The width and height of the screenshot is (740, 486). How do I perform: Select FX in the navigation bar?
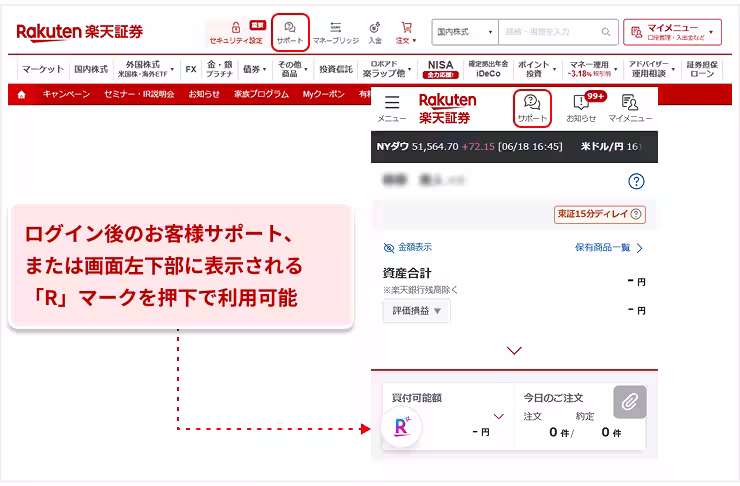(191, 69)
